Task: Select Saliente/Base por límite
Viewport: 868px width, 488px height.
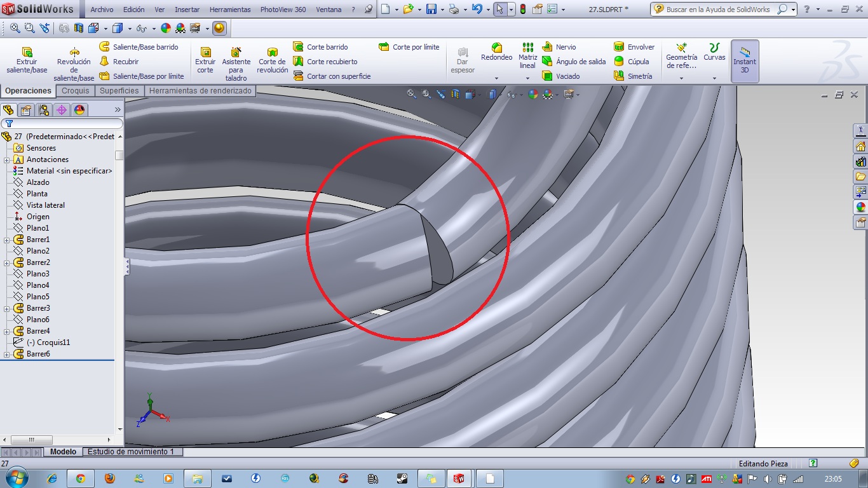Action: click(142, 76)
